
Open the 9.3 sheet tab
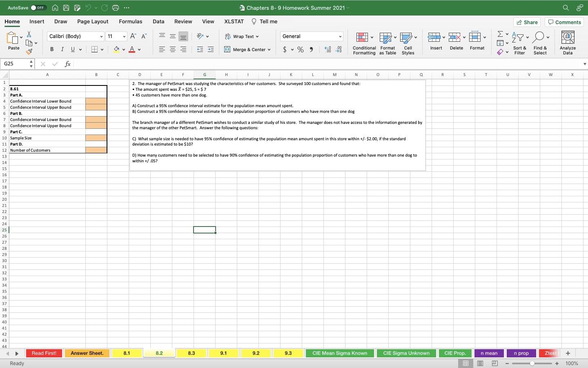coord(288,353)
